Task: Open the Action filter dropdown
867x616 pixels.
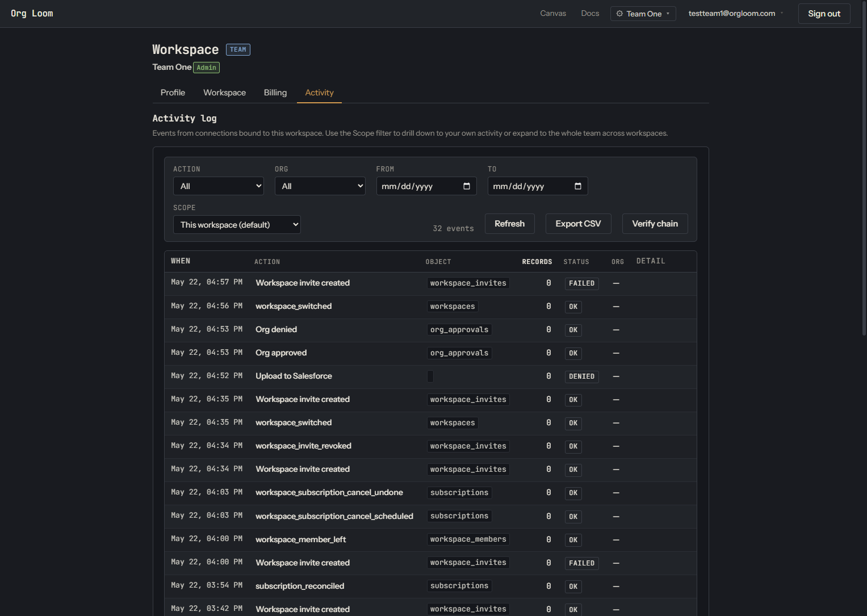Action: (219, 186)
